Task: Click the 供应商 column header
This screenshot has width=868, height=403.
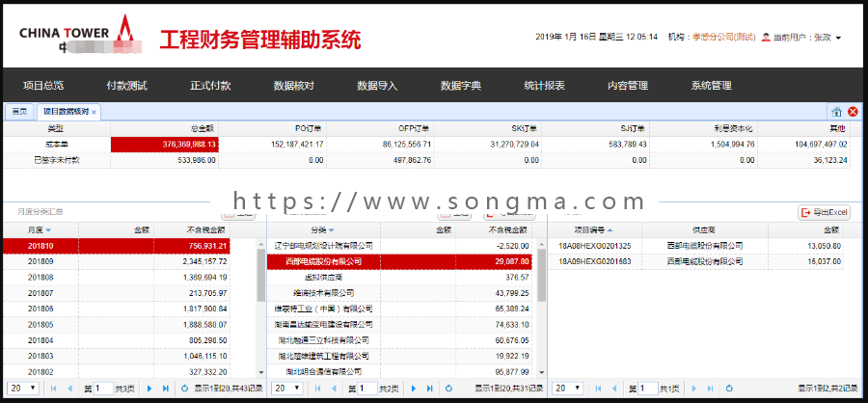Action: tap(705, 229)
